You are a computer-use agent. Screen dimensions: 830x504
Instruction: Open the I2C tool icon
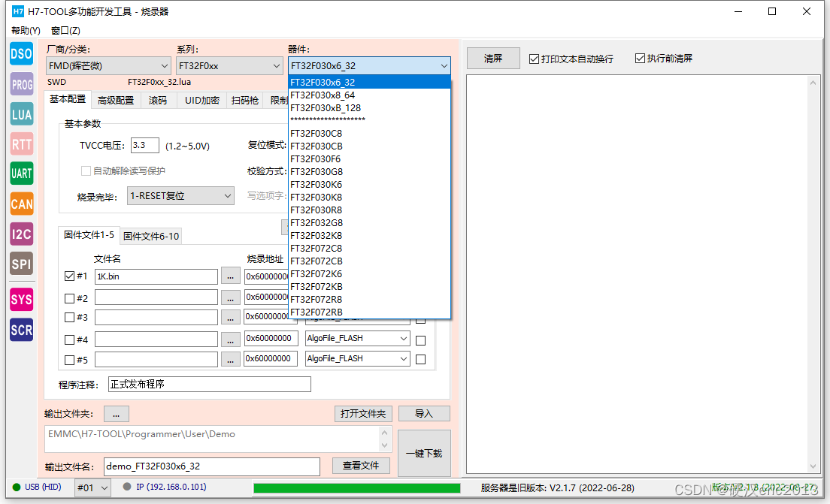(x=22, y=234)
